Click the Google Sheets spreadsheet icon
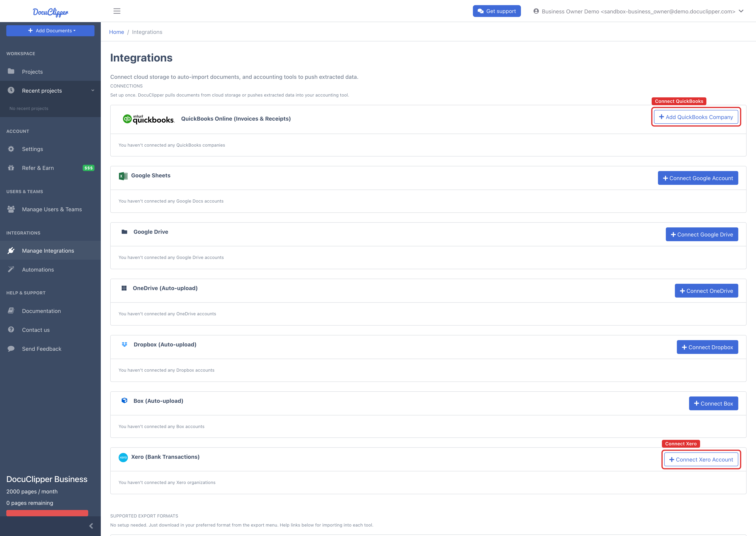 coord(123,176)
